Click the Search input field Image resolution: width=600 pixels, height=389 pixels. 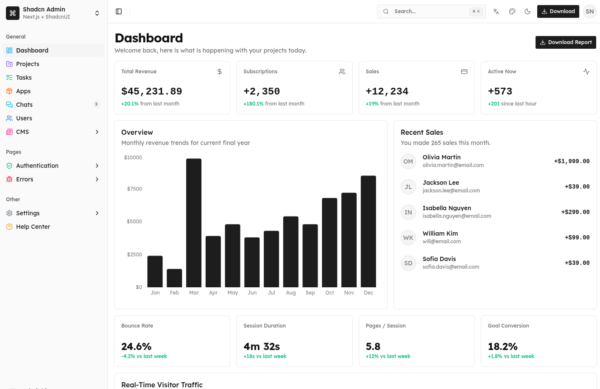[431, 11]
